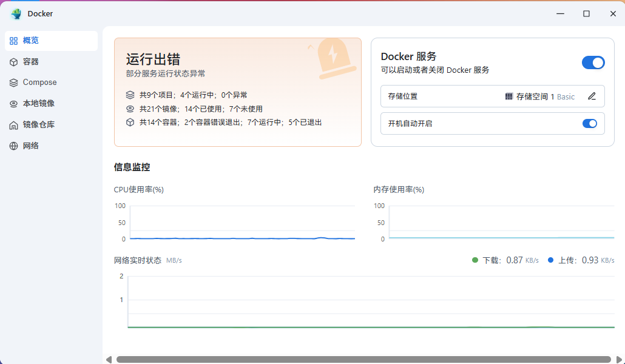Click the blue 上传 legend dot
This screenshot has width=625, height=364.
click(550, 260)
